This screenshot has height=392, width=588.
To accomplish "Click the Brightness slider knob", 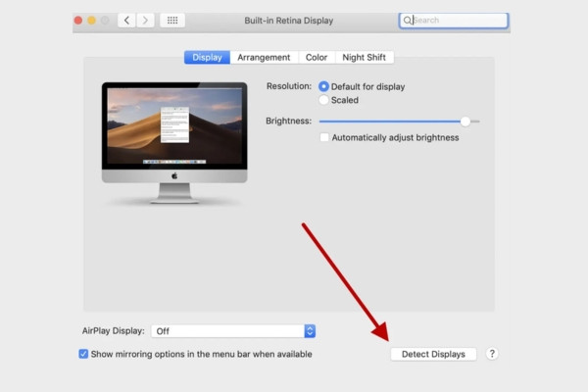I will (465, 122).
